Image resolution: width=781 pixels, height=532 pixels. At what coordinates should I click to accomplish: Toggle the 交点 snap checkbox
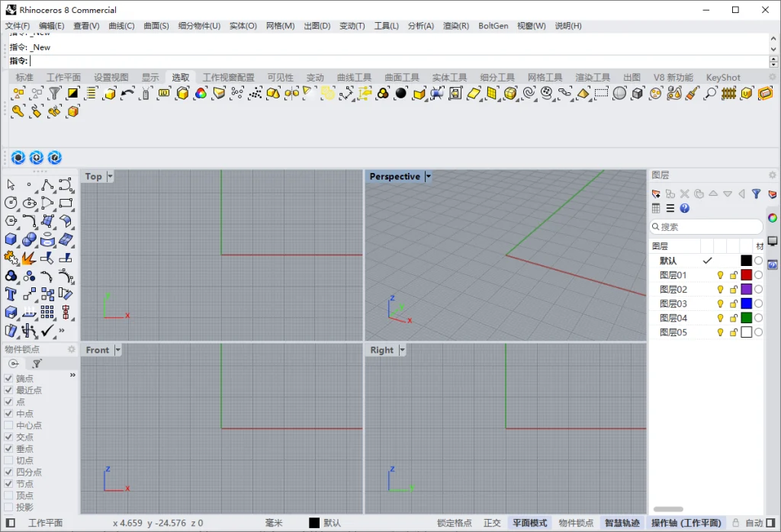(x=8, y=437)
